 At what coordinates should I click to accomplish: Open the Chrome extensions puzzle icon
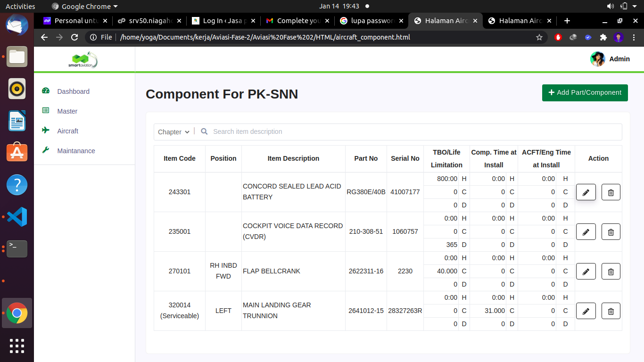(603, 37)
